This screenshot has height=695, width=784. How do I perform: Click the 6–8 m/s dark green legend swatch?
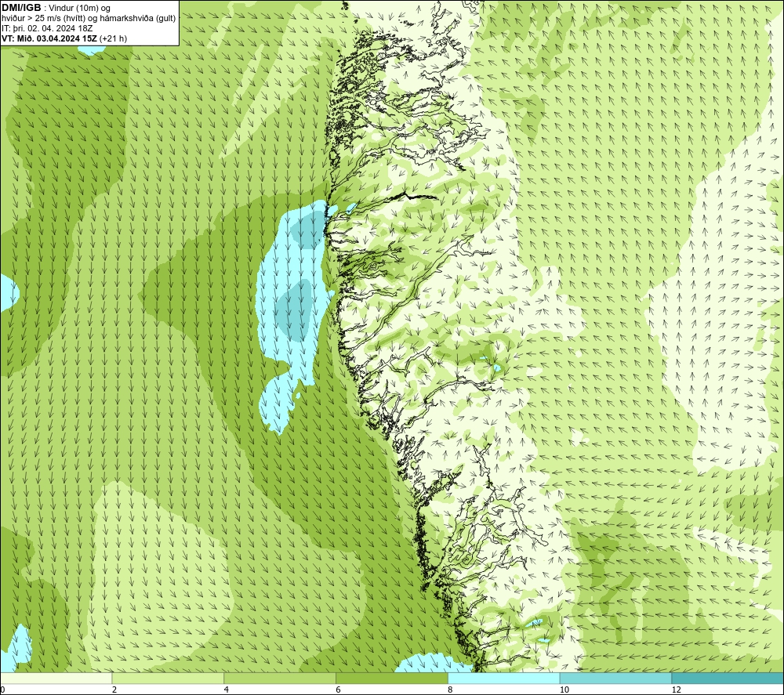tap(392, 678)
